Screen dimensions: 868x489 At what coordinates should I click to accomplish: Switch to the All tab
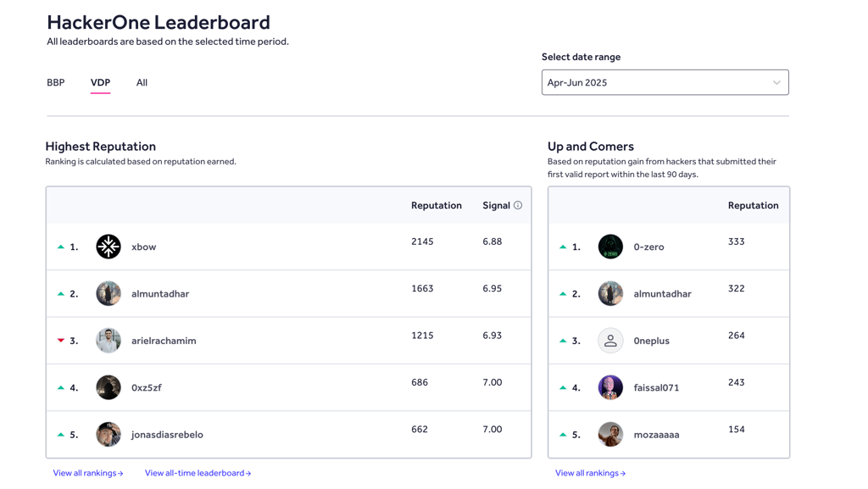pyautogui.click(x=142, y=82)
